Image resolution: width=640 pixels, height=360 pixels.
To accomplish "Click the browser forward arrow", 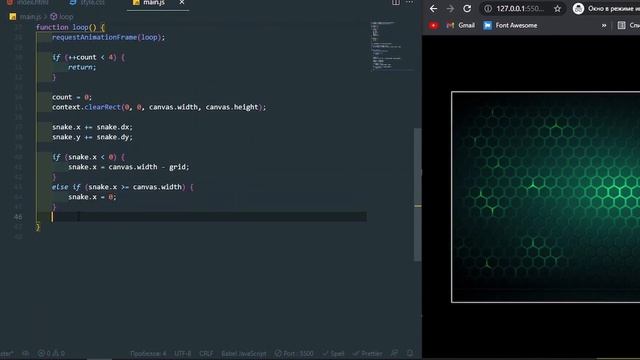I will click(x=450, y=9).
